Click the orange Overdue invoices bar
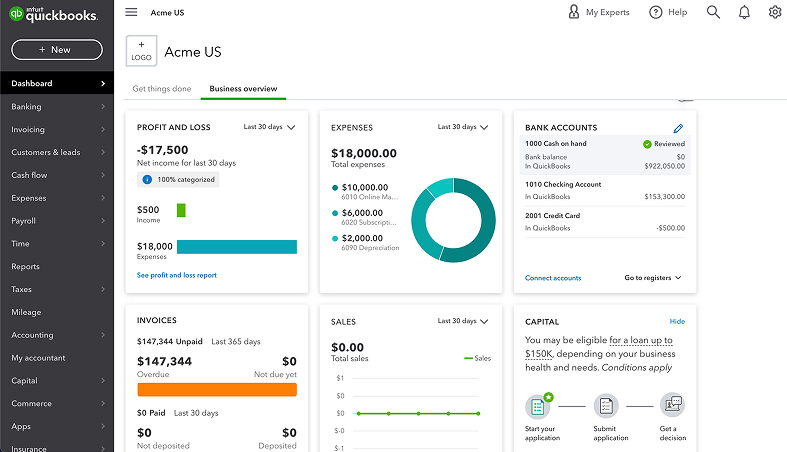 click(217, 390)
